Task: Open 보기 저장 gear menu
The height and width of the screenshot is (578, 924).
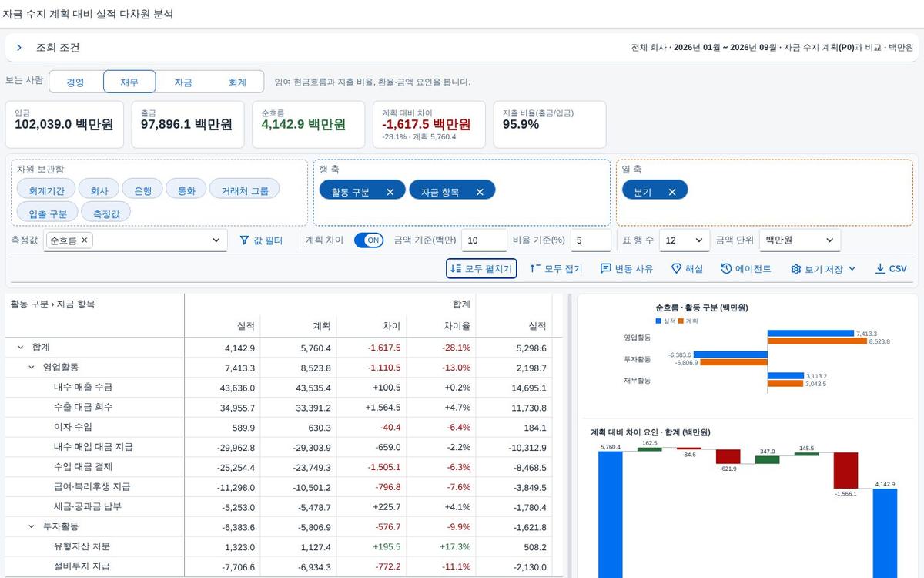Action: [x=816, y=268]
